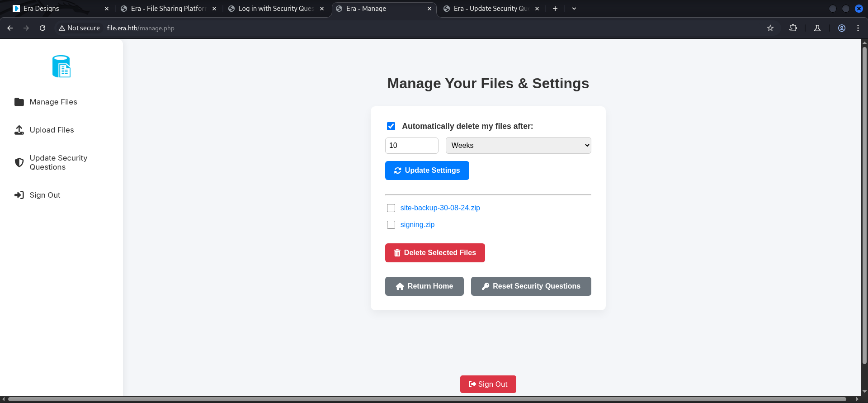This screenshot has width=868, height=403.
Task: Click the shield icon for security questions
Action: pyautogui.click(x=19, y=162)
